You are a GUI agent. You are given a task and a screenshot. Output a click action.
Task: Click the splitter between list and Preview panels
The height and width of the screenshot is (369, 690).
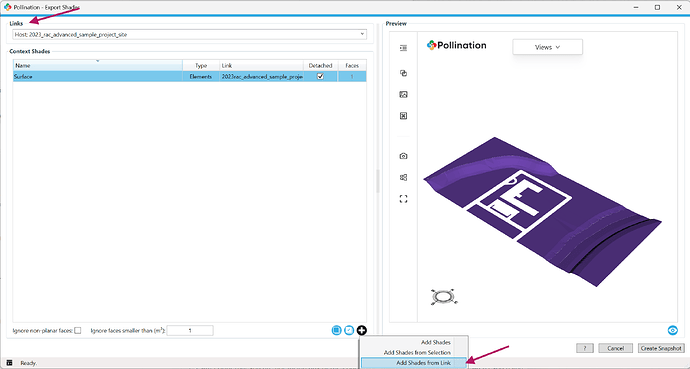click(378, 180)
